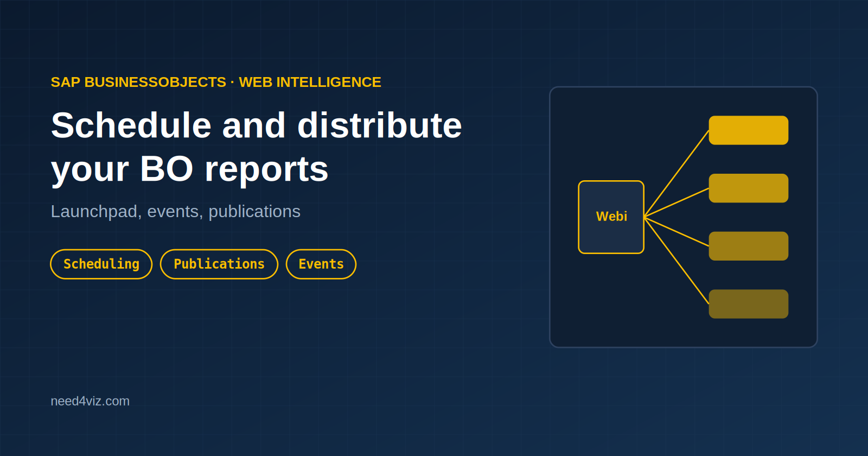This screenshot has width=868, height=456.
Task: Open the need4viz.com link
Action: pyautogui.click(x=90, y=401)
